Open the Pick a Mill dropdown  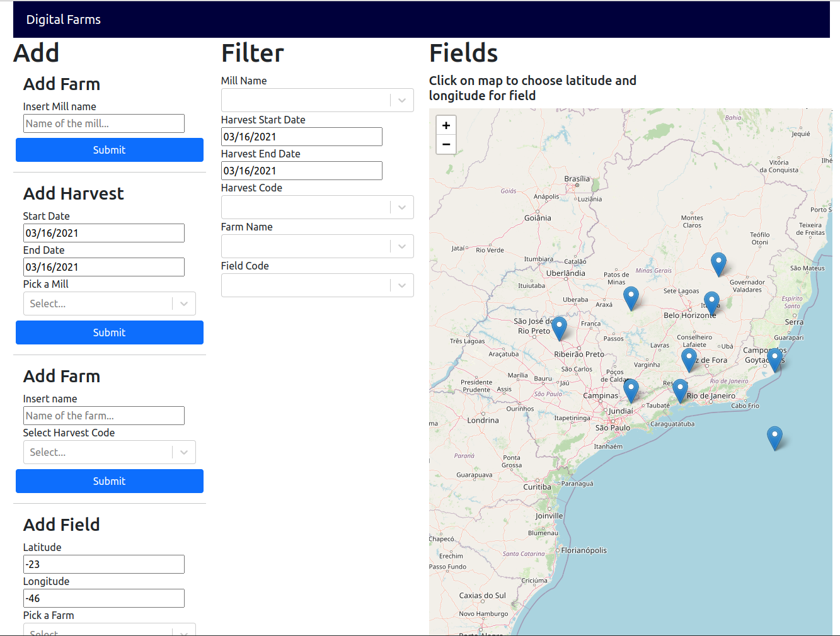tap(110, 304)
